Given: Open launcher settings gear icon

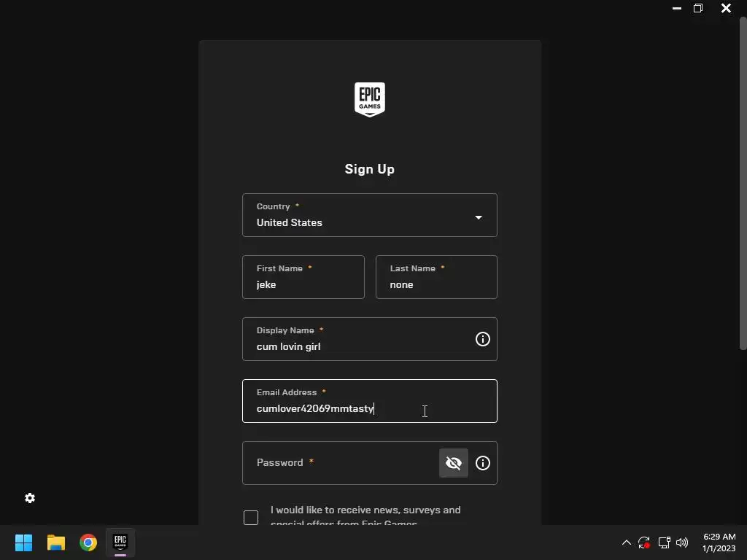Looking at the screenshot, I should coord(30,498).
